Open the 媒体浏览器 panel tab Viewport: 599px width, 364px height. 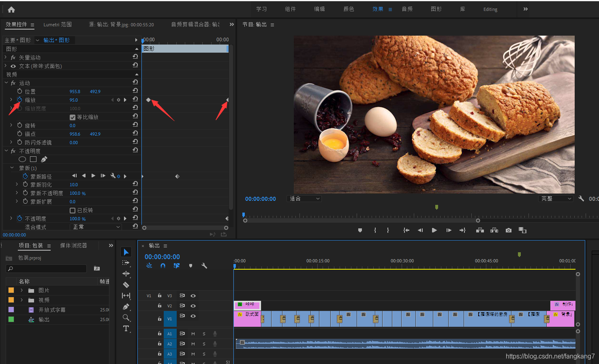73,245
